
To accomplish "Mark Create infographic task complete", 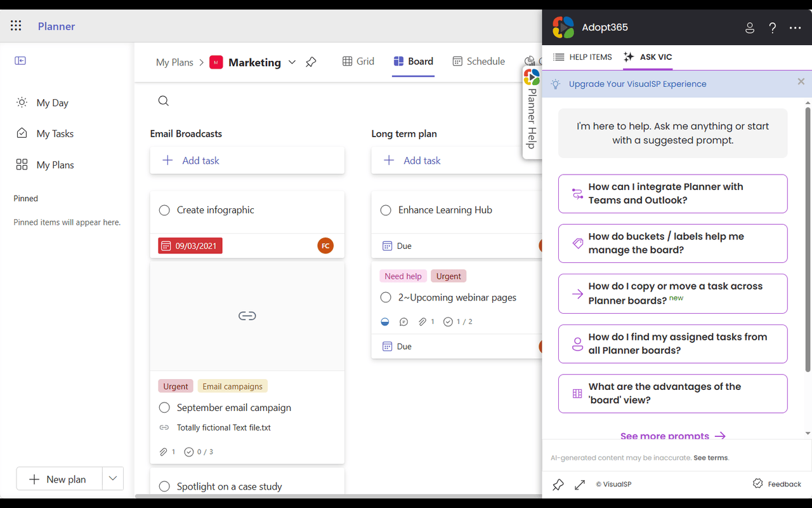I will 164,210.
